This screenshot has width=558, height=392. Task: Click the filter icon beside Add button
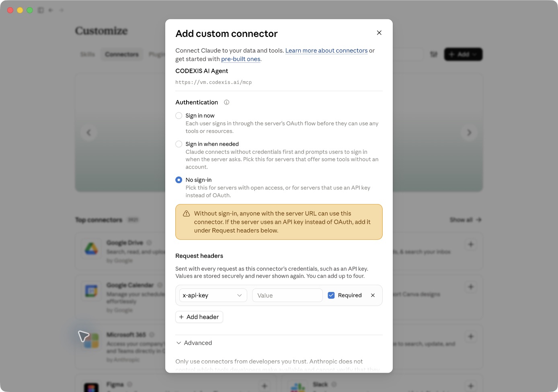(434, 54)
